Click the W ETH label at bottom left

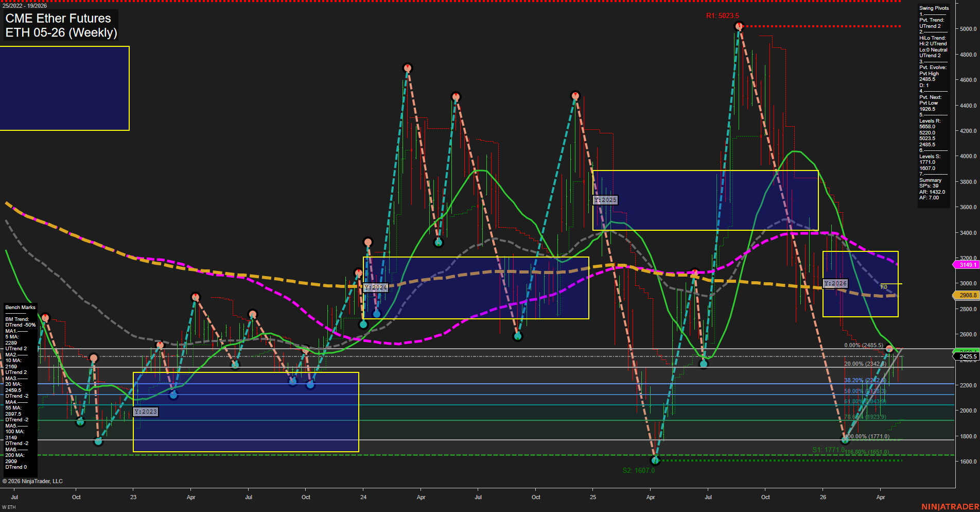(x=9, y=507)
